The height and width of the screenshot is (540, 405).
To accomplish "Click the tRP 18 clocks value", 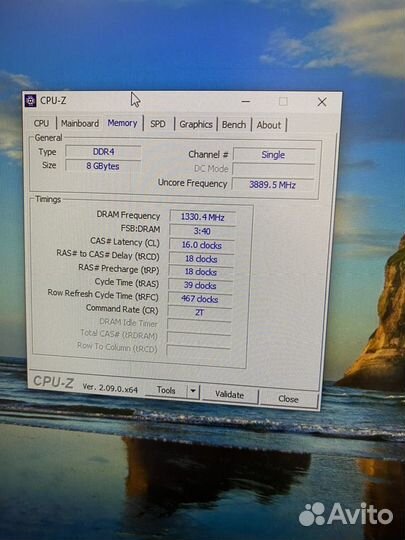I will 201,272.
